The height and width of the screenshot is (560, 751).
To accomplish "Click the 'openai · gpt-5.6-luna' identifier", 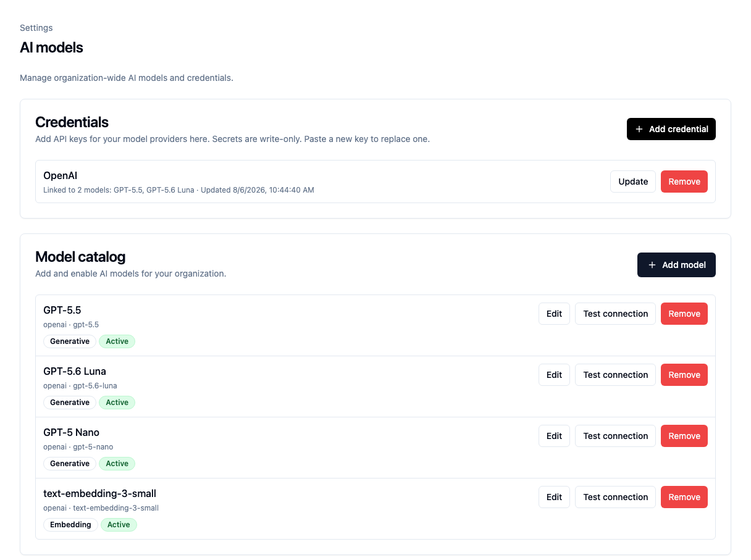I will click(80, 386).
